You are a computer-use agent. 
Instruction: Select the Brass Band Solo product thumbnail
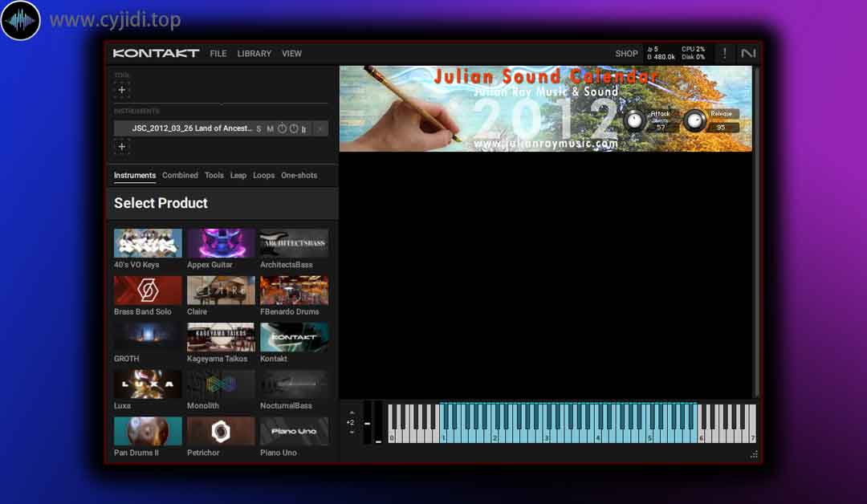(148, 291)
